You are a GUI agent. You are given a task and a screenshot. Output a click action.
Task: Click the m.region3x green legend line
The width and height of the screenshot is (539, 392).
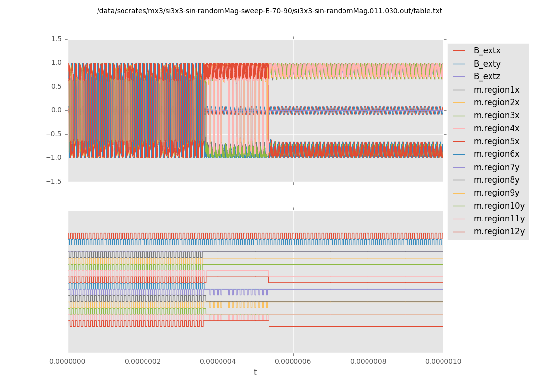tap(459, 116)
